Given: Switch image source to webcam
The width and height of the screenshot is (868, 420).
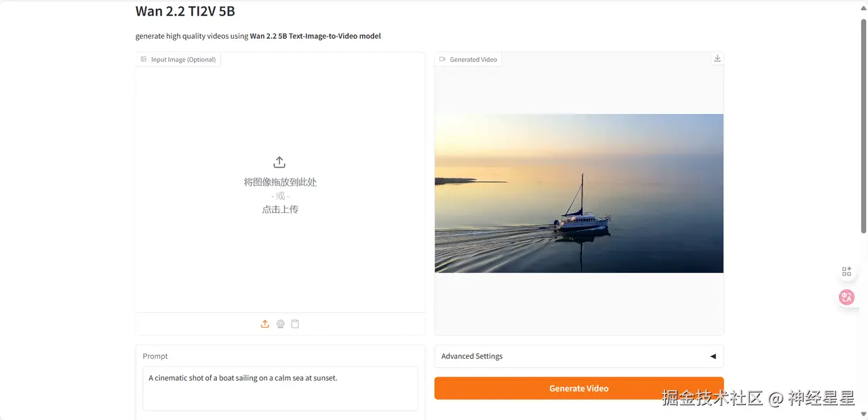Looking at the screenshot, I should pos(280,324).
